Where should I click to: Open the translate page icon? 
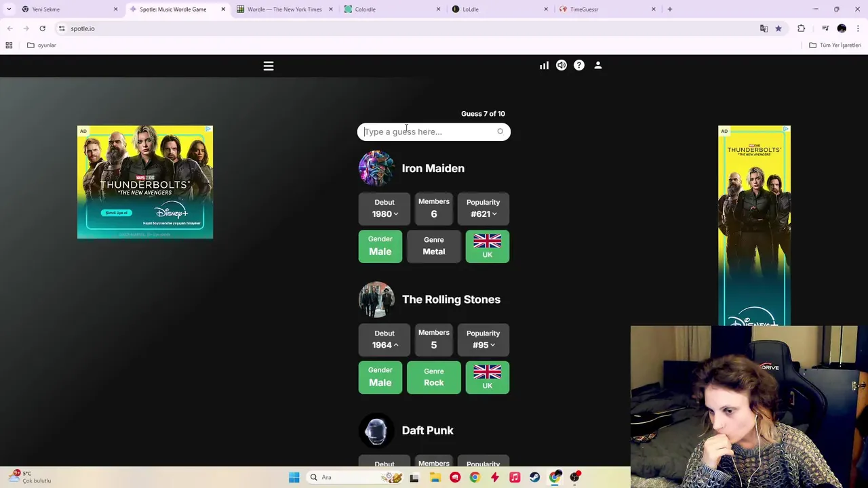click(764, 28)
